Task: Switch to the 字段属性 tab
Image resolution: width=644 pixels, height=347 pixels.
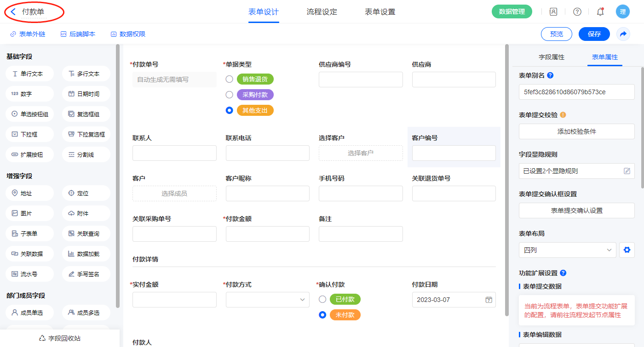Action: [x=551, y=57]
